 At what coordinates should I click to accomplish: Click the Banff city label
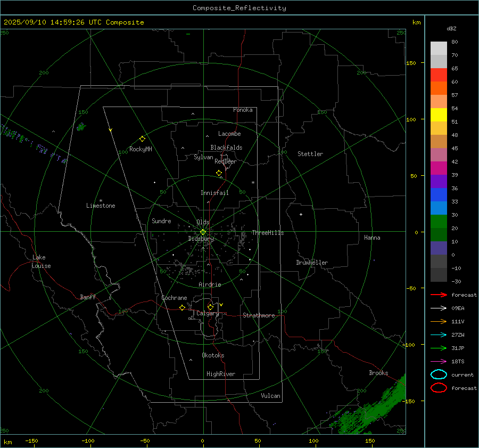click(88, 297)
